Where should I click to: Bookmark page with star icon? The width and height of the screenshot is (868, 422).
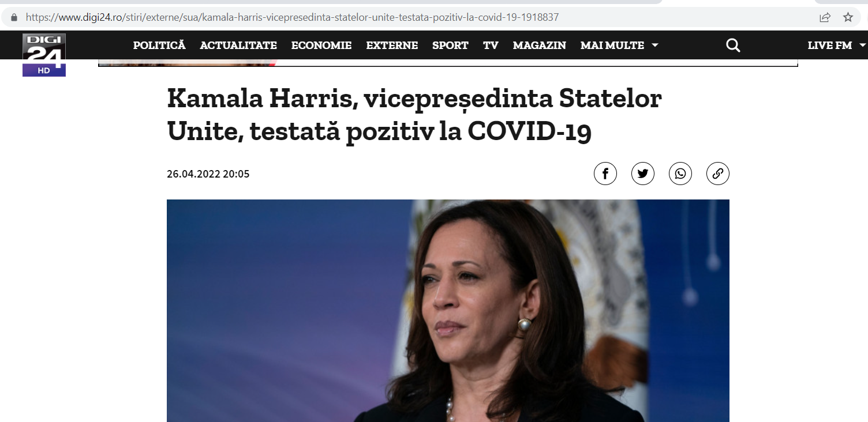(848, 17)
